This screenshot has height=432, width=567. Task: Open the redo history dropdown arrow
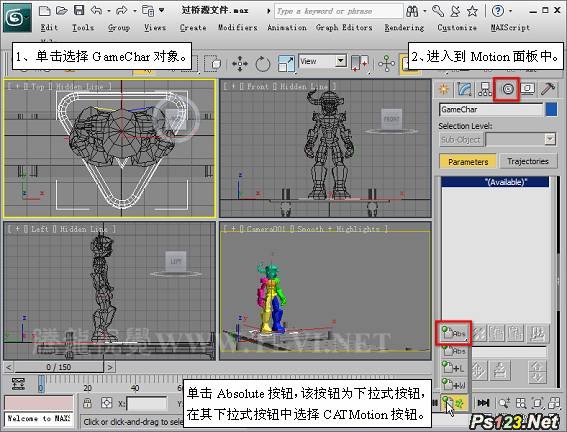point(135,11)
